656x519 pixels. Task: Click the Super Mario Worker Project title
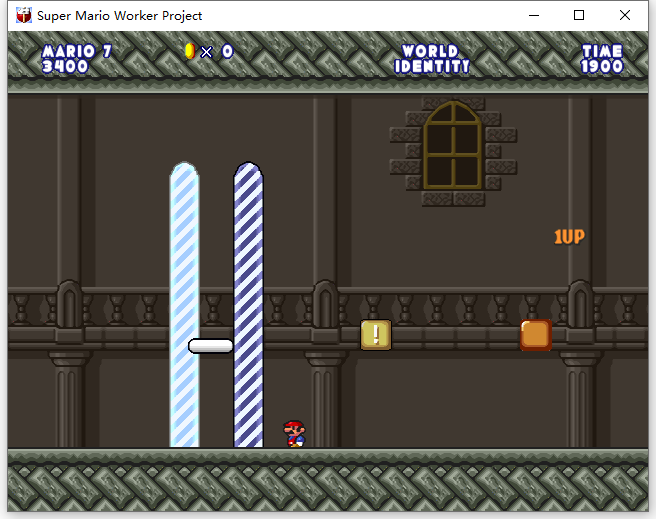click(119, 15)
